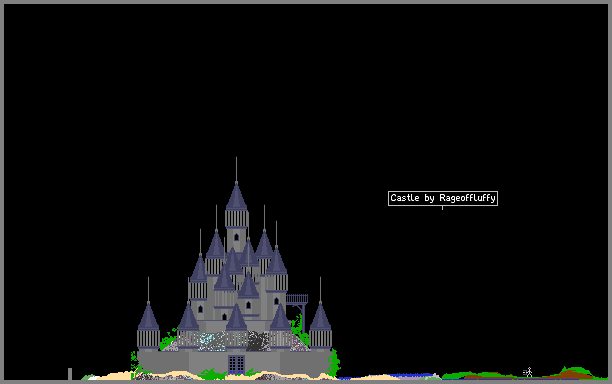Select the far-left outer turret roof

tap(148, 316)
